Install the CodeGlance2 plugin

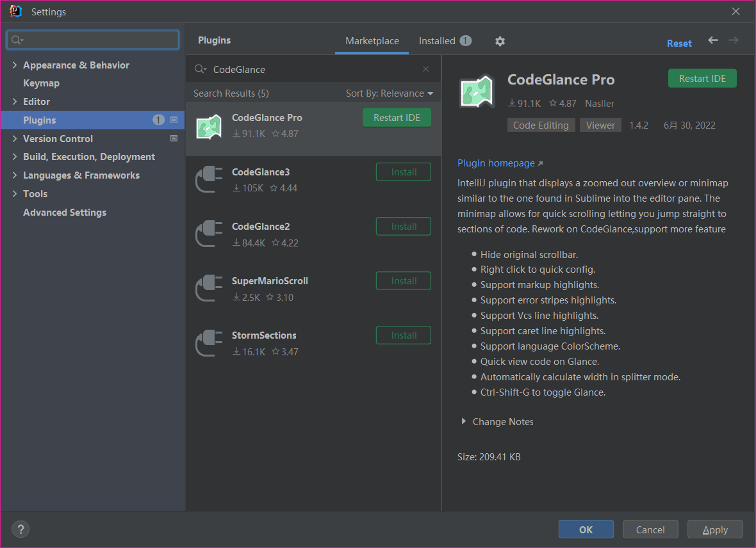(x=404, y=227)
